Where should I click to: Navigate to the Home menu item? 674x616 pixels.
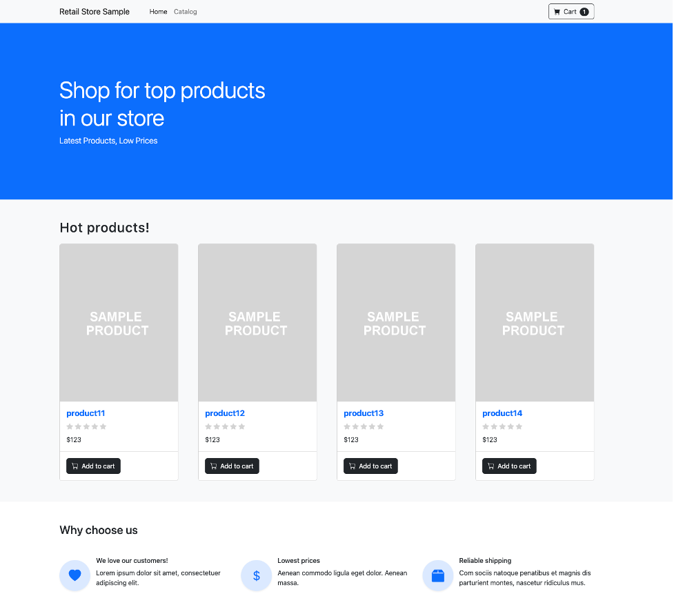[158, 12]
